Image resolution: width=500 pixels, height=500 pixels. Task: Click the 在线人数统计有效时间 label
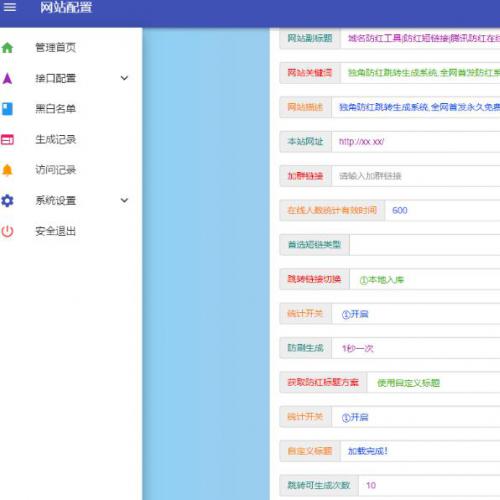[332, 210]
